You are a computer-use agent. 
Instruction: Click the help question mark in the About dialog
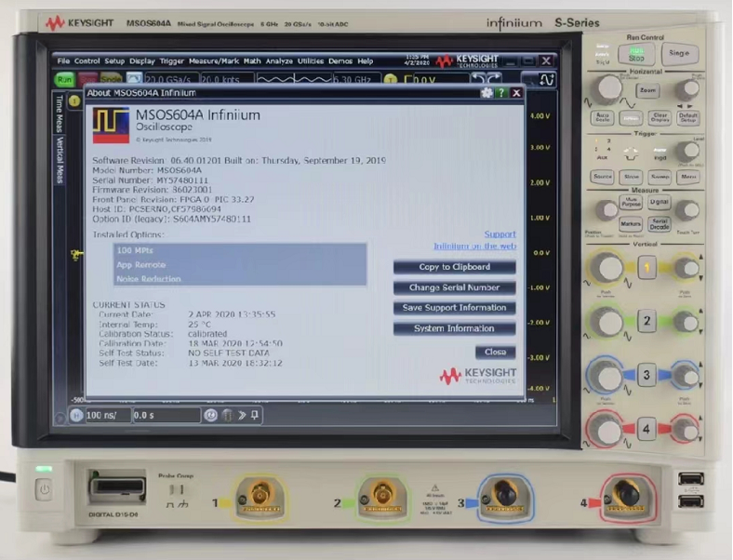pyautogui.click(x=501, y=93)
